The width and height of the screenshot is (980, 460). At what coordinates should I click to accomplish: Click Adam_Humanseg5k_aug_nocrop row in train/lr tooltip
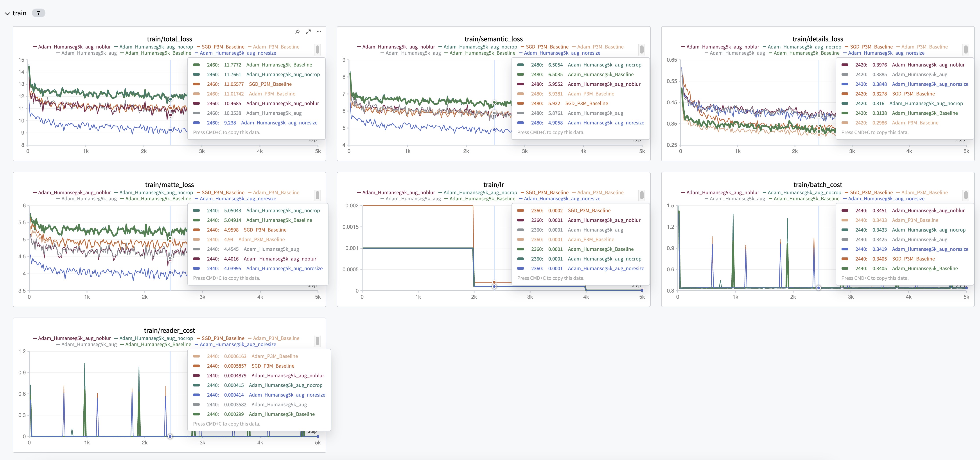tap(581, 259)
